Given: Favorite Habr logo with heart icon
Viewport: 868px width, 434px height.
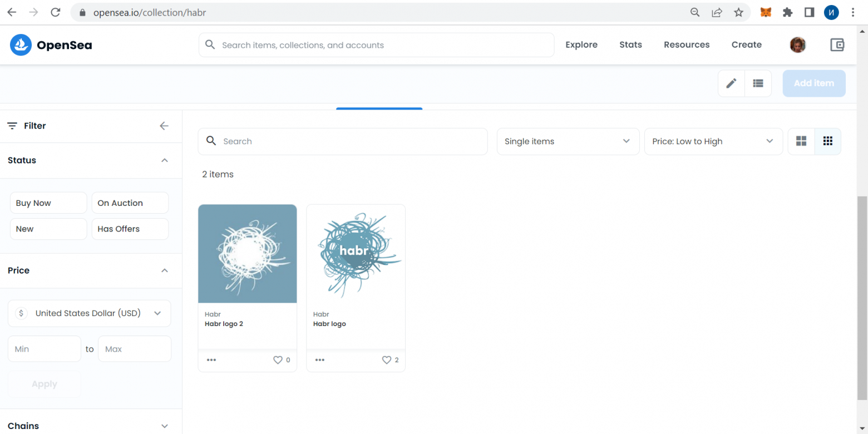Looking at the screenshot, I should [386, 360].
